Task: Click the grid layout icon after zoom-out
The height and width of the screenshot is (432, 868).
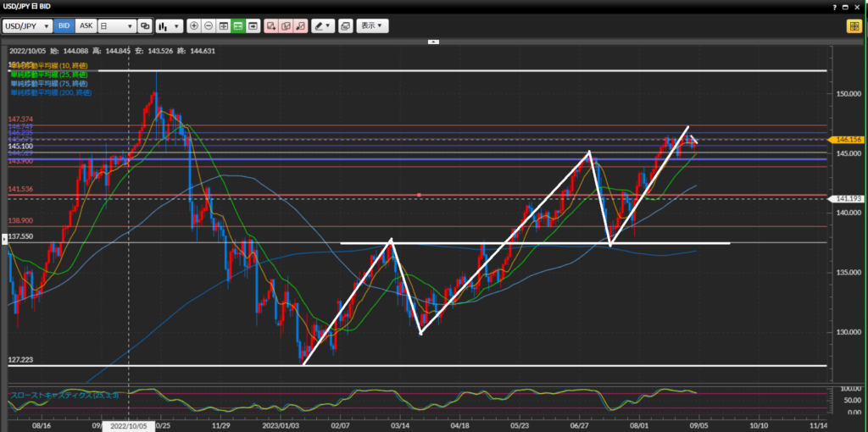Action: click(224, 26)
